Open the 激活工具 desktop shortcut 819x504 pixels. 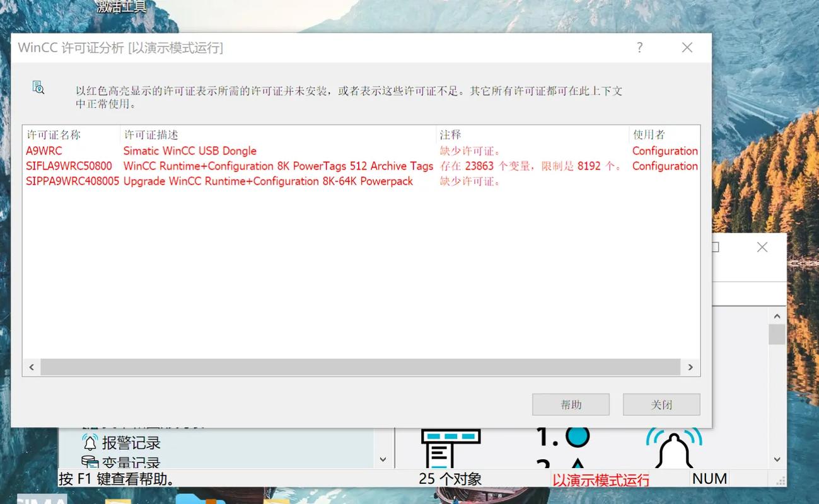[120, 6]
